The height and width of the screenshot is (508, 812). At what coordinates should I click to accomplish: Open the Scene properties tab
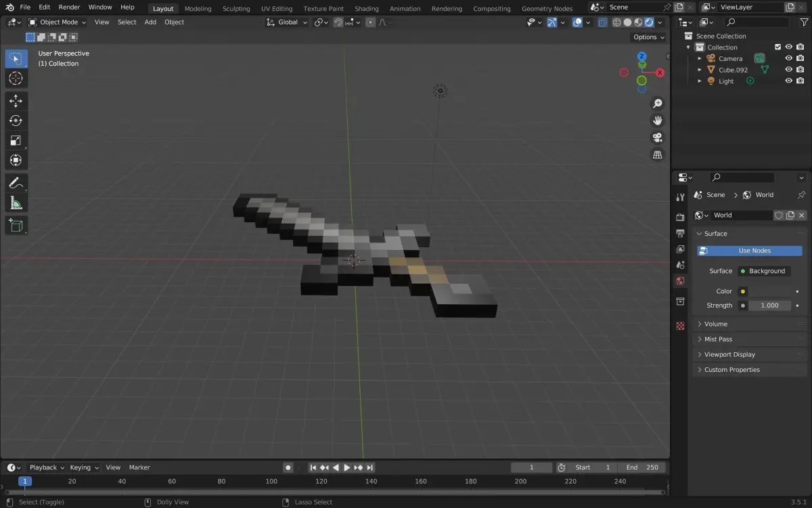click(x=680, y=265)
